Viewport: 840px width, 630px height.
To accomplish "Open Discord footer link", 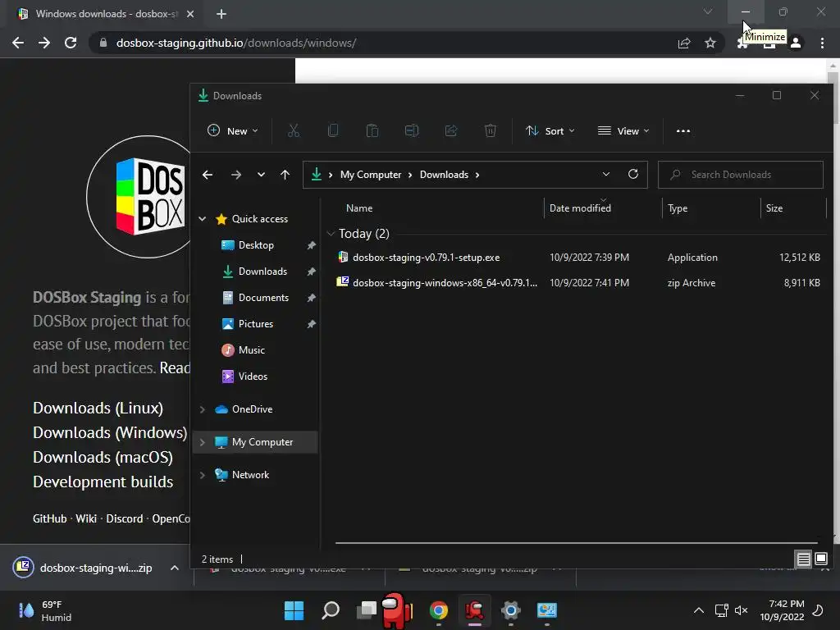I will [x=125, y=518].
